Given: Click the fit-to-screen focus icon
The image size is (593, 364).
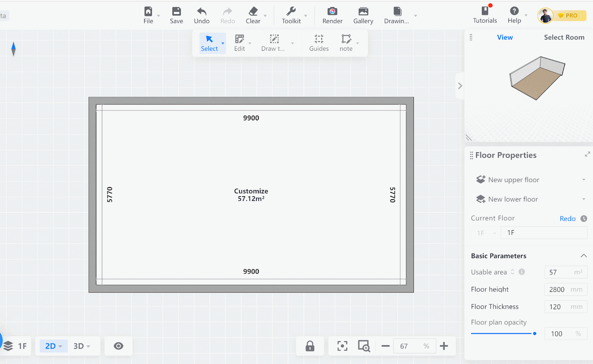Looking at the screenshot, I should click(342, 346).
